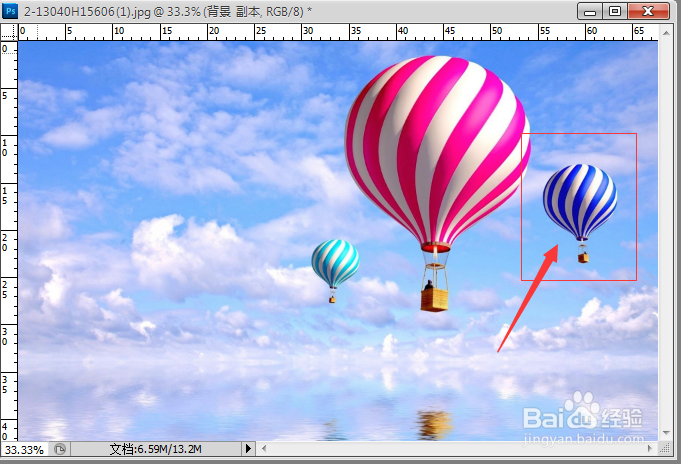Minimize the document window

[x=590, y=11]
